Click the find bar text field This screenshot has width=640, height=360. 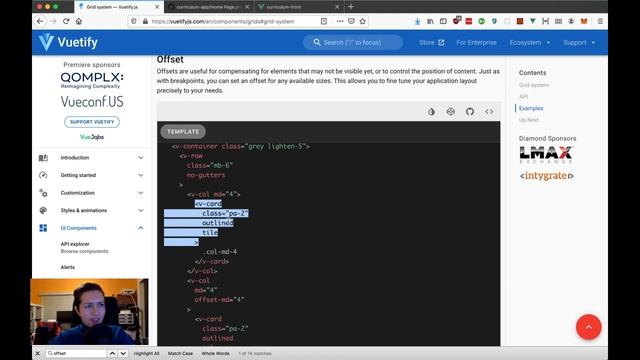[x=76, y=353]
